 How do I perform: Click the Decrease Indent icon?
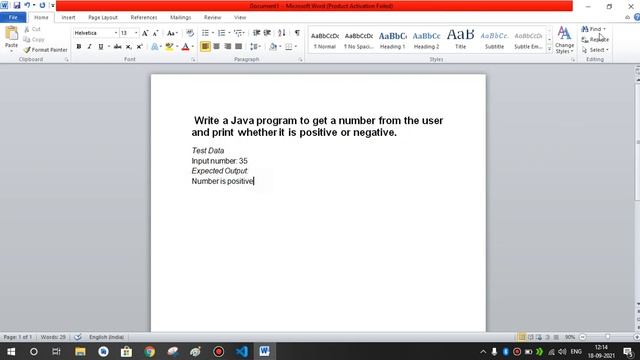click(256, 33)
